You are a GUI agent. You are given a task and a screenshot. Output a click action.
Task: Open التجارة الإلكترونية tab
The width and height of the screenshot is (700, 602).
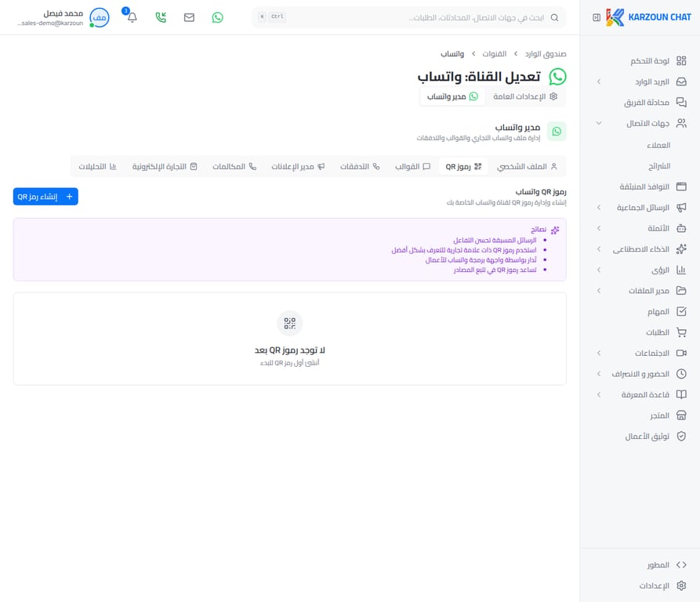165,166
